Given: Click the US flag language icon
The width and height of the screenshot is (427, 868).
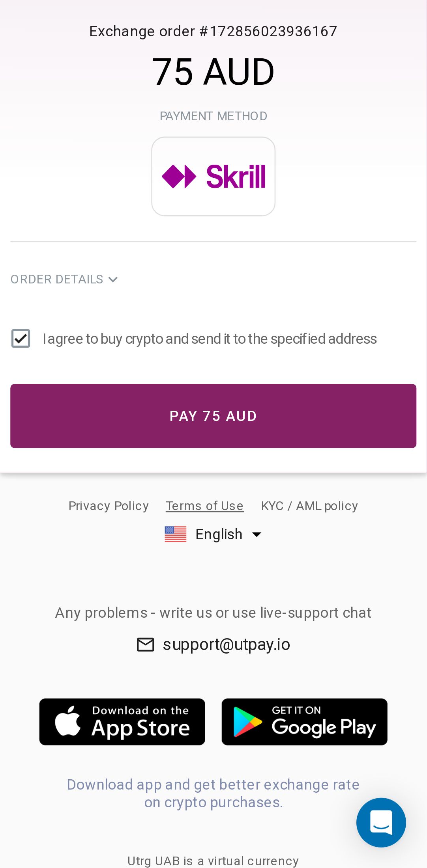Looking at the screenshot, I should coord(176,535).
